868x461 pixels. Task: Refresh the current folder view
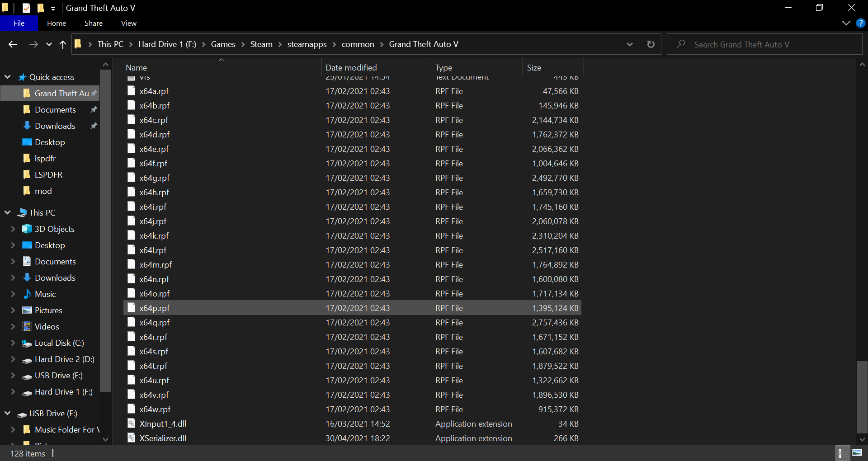pyautogui.click(x=651, y=44)
